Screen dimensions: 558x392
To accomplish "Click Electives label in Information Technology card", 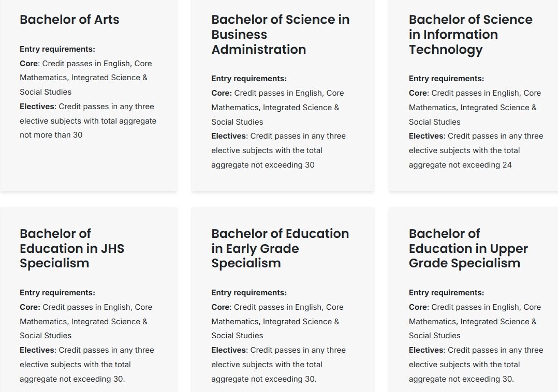I will click(x=426, y=136).
